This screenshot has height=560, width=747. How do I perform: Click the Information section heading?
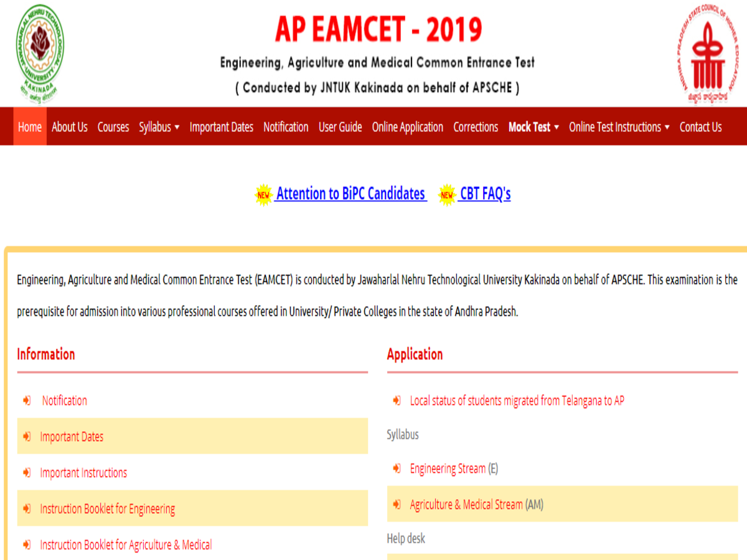pos(46,354)
